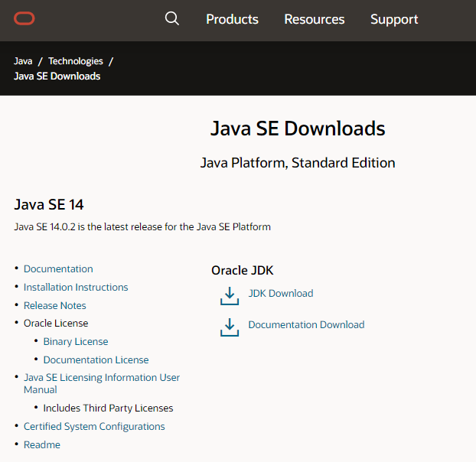Click the Documentation Download text link
476x462 pixels.
(306, 324)
